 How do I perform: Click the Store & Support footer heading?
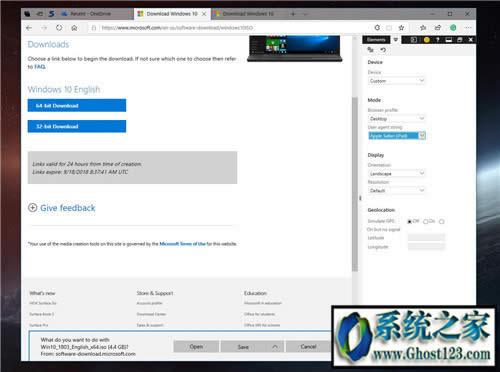tap(155, 293)
